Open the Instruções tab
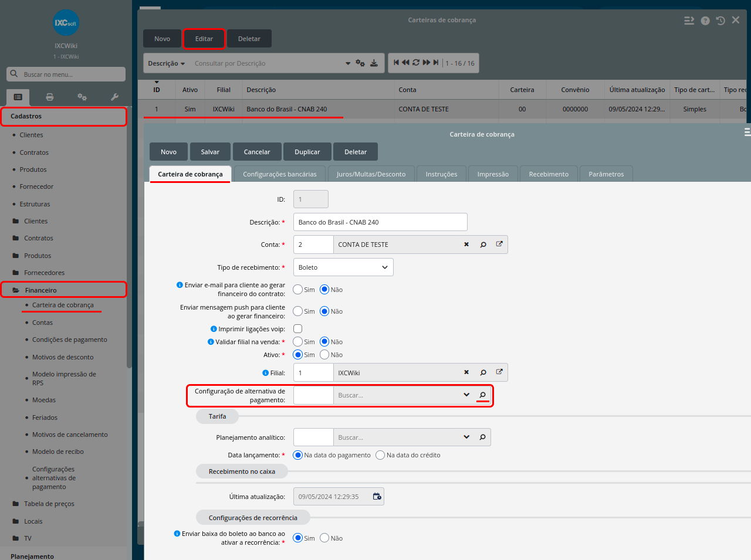The image size is (751, 560). click(x=441, y=174)
